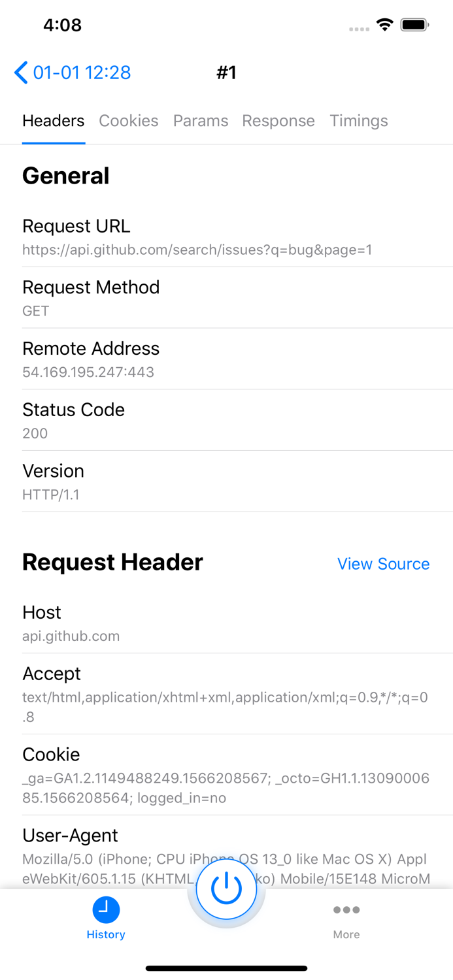
Task: Tap the History label in bottom bar
Action: [x=106, y=934]
